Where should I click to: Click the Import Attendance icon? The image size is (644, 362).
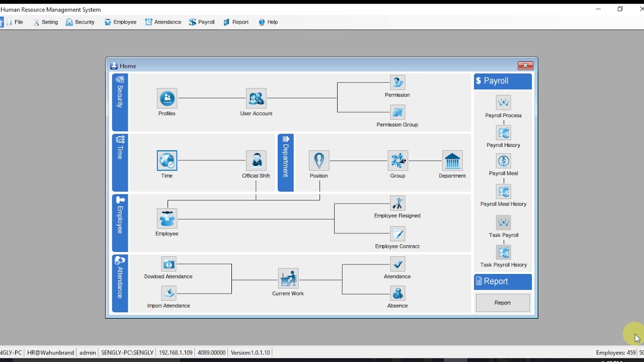pos(169,293)
